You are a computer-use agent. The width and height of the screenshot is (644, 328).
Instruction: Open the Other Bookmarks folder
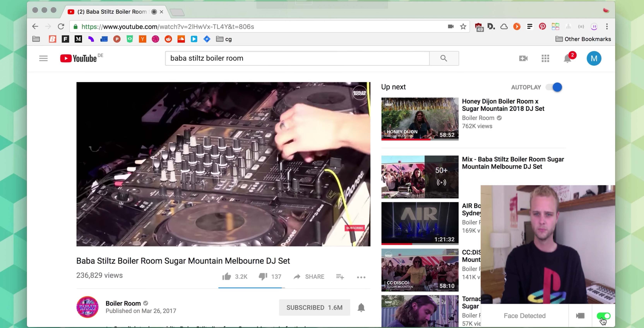click(583, 39)
